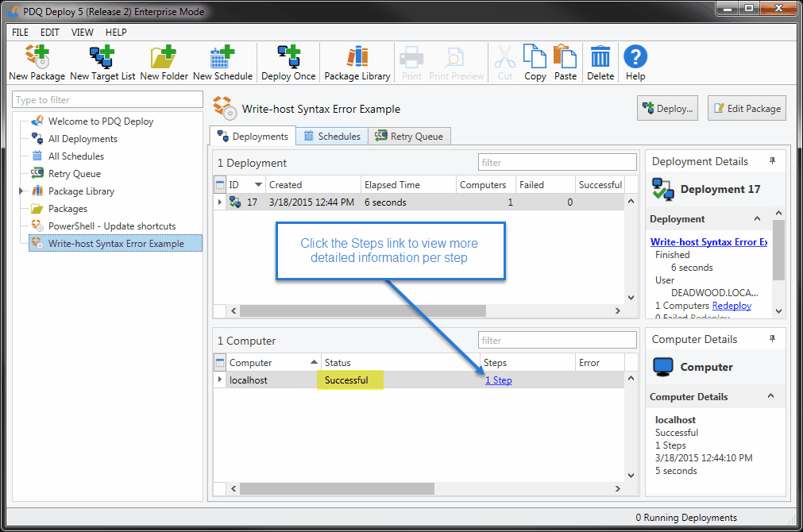Click the Computers column header
Viewport: 803px width, 532px height.
tap(485, 185)
